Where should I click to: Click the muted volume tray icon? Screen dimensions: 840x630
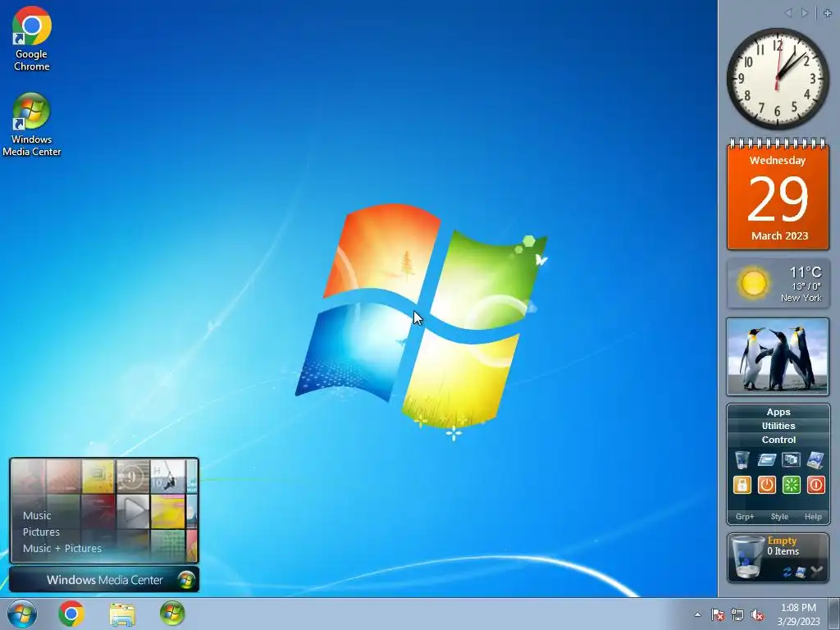(x=757, y=614)
